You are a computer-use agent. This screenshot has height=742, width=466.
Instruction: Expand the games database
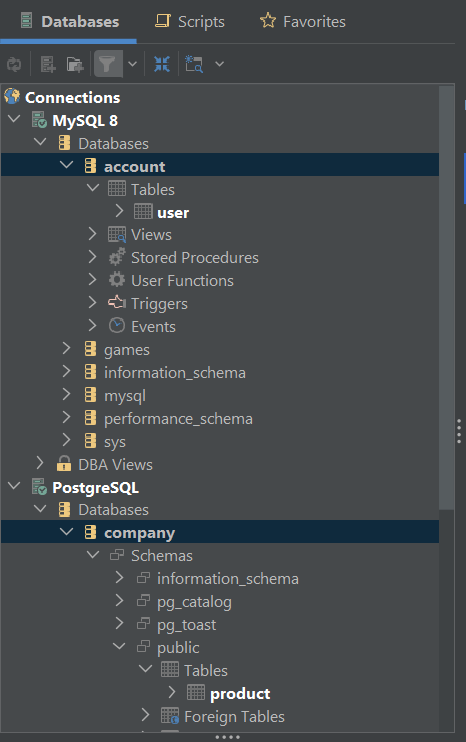[67, 349]
